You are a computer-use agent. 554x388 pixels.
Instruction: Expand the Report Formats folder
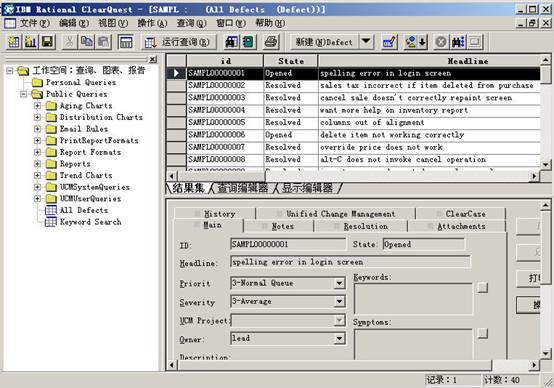click(37, 152)
